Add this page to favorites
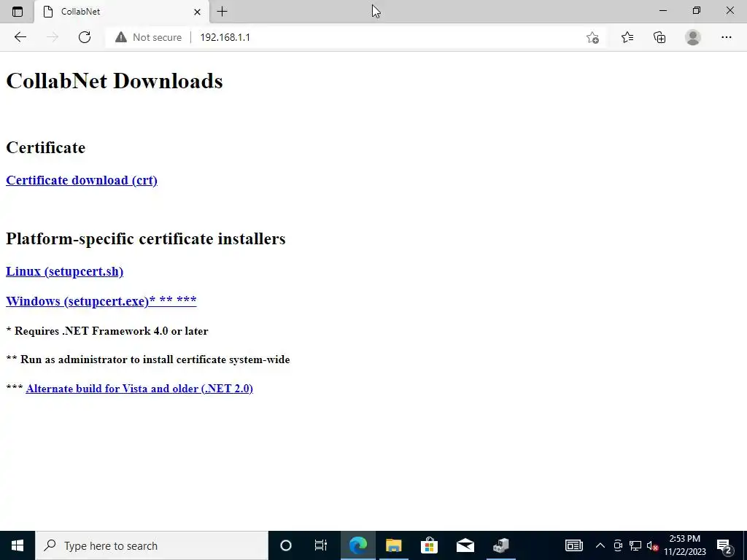The height and width of the screenshot is (560, 747). coord(592,37)
